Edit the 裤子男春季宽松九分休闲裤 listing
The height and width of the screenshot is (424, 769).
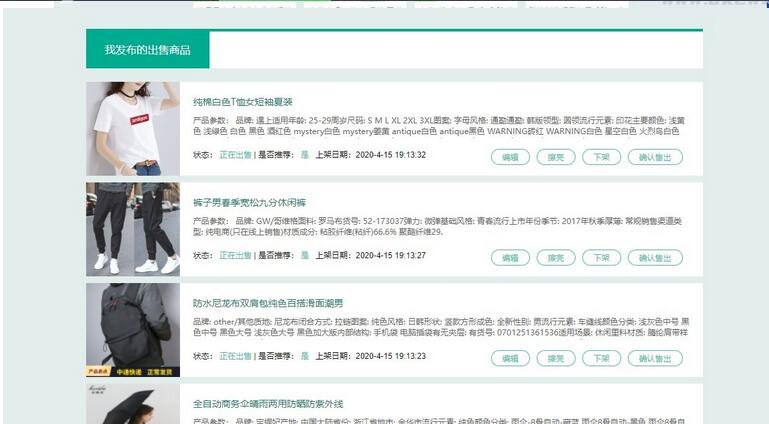509,258
